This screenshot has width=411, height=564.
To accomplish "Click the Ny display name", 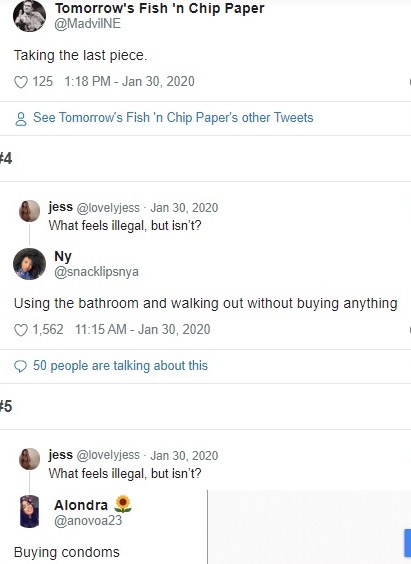I will tap(63, 257).
